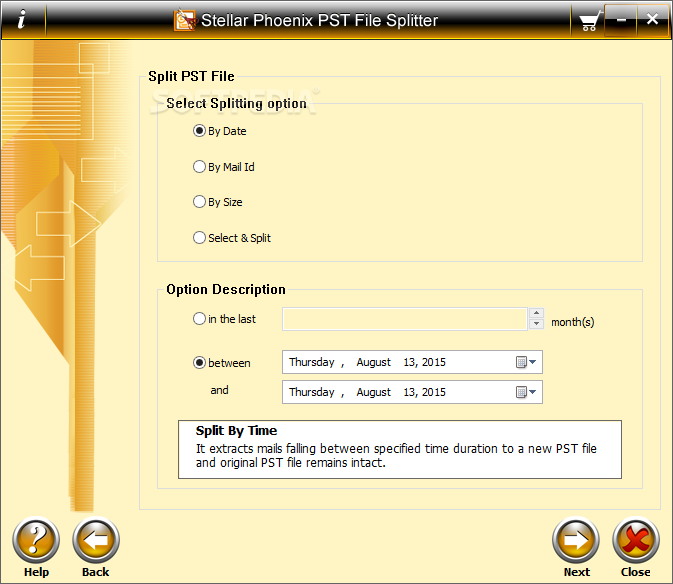Minimize the PST File Splitter window
Screen dimensions: 673x584
click(621, 20)
